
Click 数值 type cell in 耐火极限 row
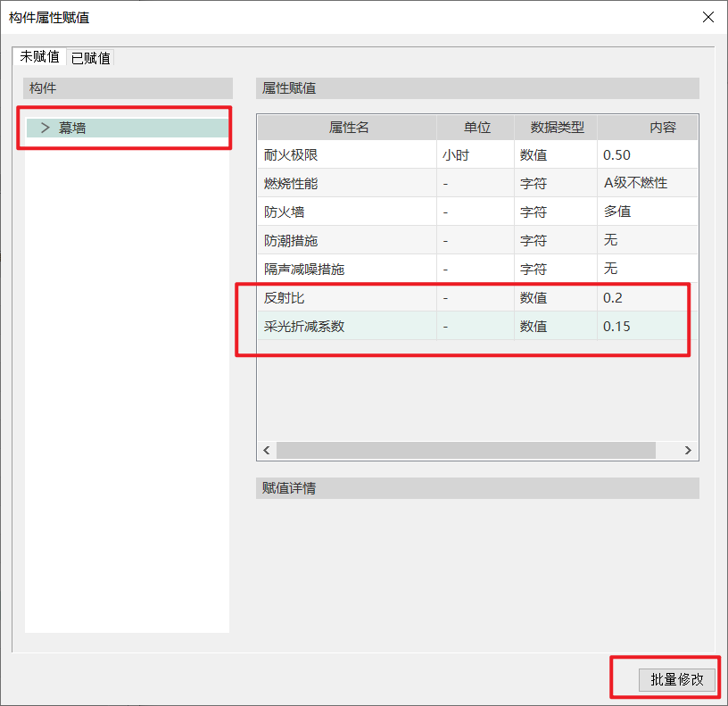tap(556, 154)
